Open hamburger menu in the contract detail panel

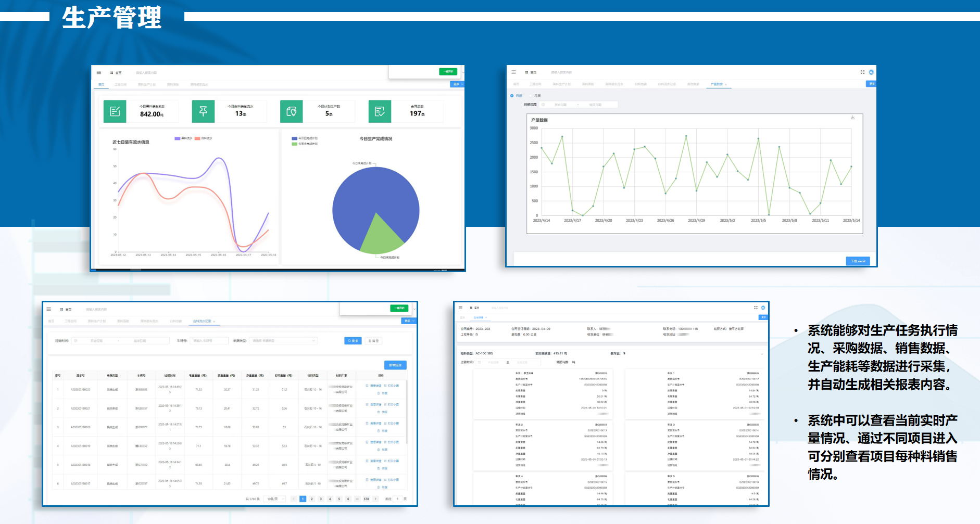click(x=460, y=308)
